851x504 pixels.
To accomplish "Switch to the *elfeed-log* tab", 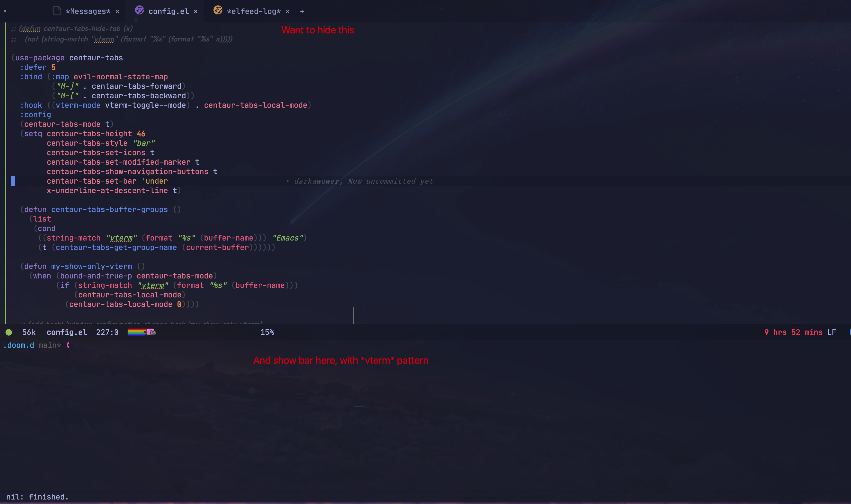I will tap(254, 11).
